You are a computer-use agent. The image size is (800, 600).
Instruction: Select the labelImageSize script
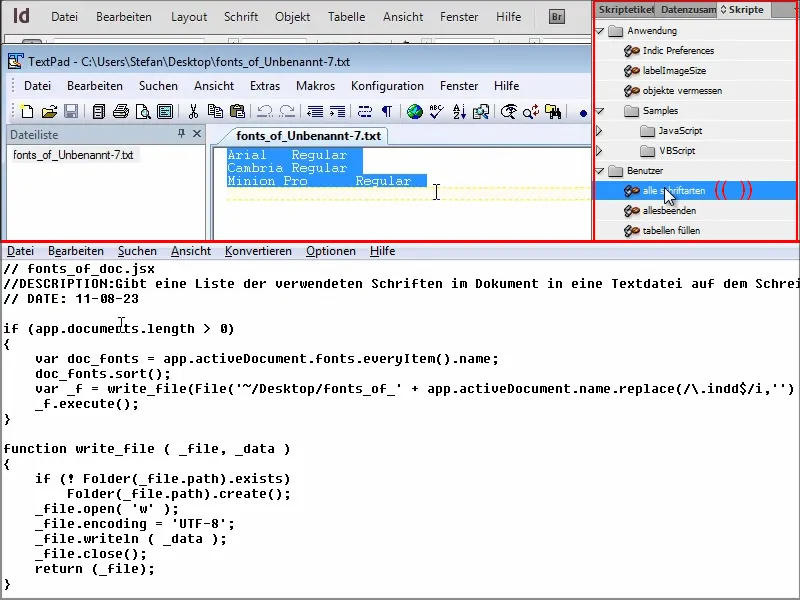pyautogui.click(x=674, y=70)
